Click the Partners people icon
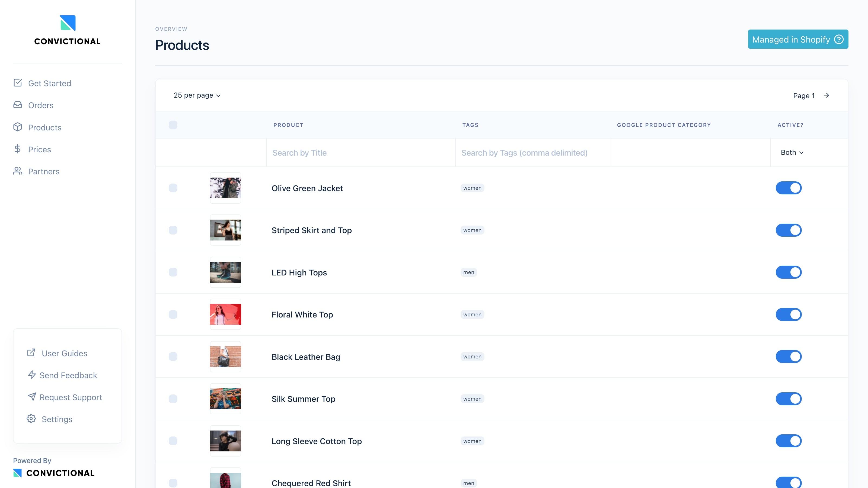This screenshot has height=488, width=868. pos(18,171)
